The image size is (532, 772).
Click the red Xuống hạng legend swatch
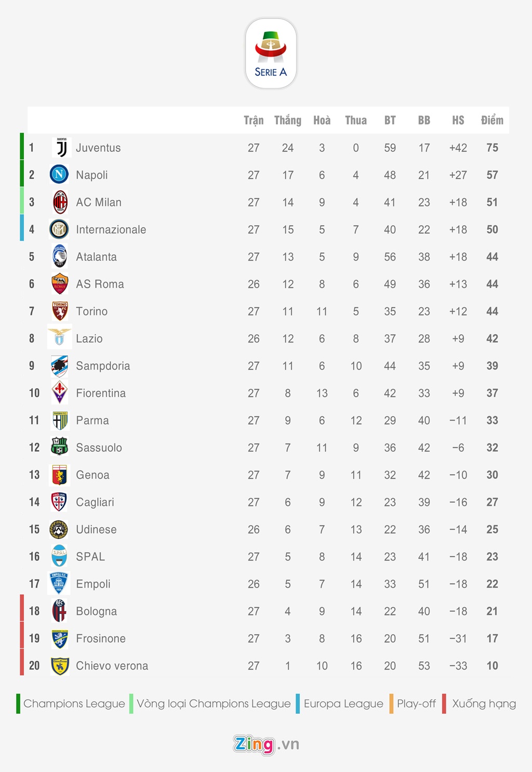(x=444, y=703)
